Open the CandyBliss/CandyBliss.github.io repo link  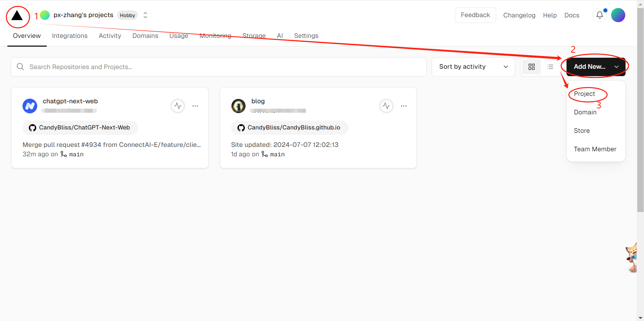pos(289,127)
